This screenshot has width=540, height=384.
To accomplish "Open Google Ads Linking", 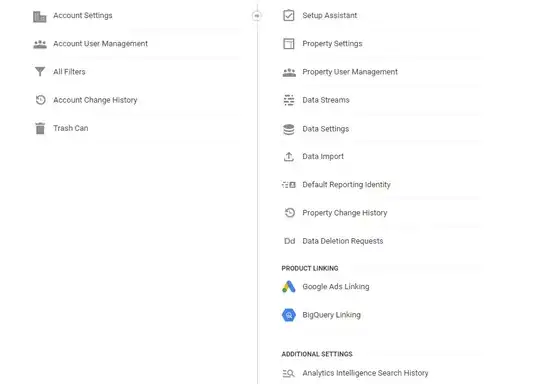I will click(336, 287).
